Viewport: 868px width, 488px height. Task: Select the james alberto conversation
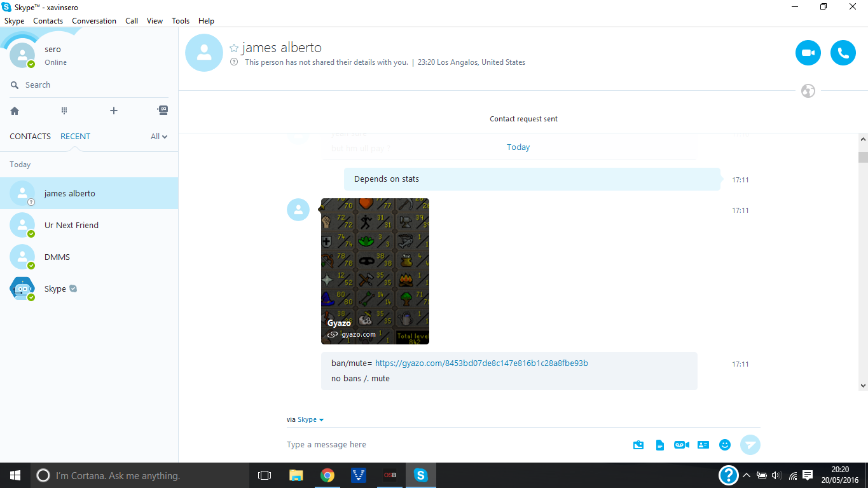[89, 193]
